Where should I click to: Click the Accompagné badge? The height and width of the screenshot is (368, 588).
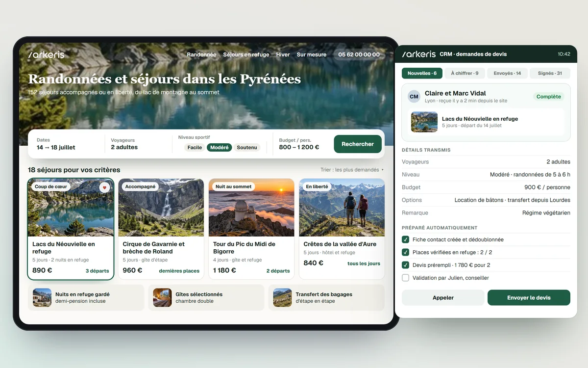pos(140,186)
